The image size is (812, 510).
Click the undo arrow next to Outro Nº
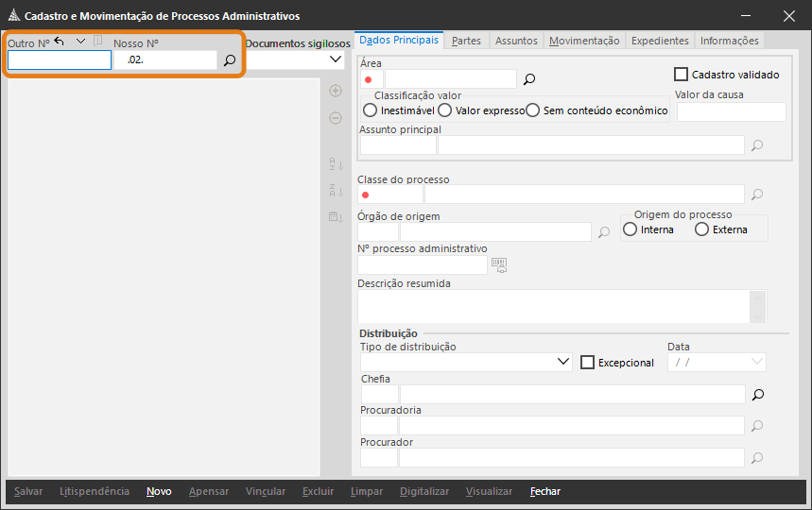60,42
